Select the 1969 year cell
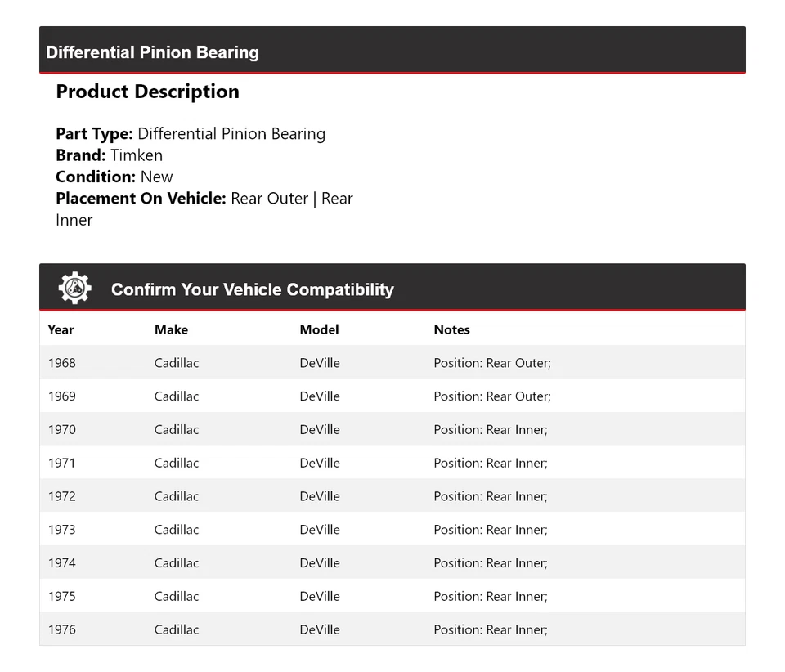 pyautogui.click(x=61, y=396)
